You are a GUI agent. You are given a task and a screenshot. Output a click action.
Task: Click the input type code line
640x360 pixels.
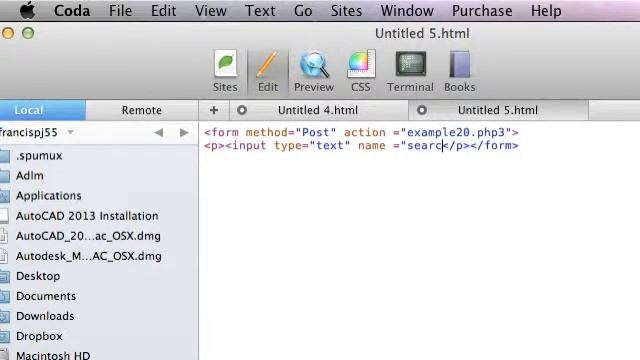[361, 145]
